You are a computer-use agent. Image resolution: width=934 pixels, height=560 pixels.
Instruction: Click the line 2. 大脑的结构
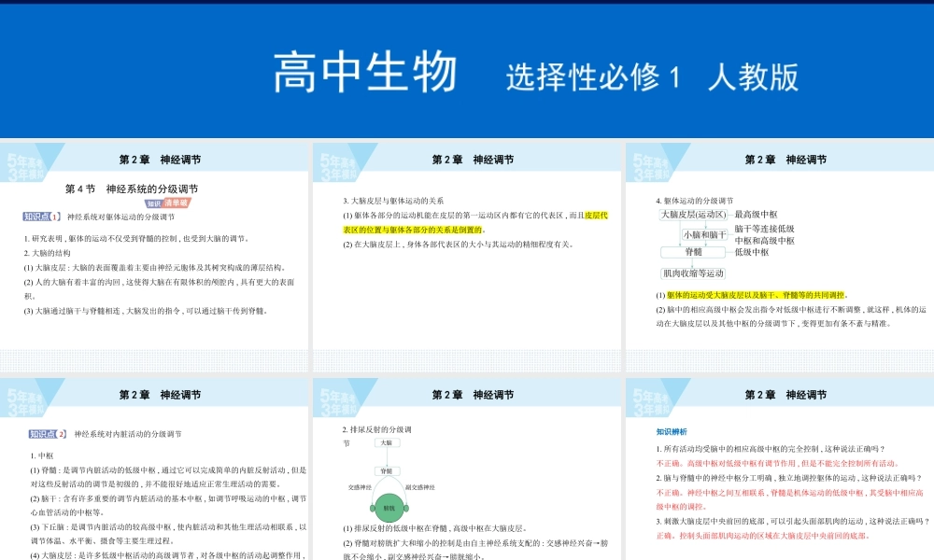tap(47, 253)
